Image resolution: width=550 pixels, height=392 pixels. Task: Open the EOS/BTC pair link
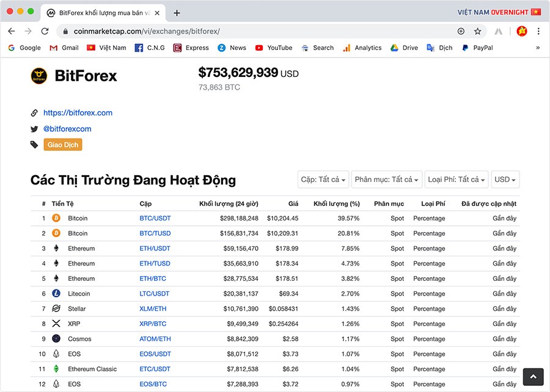tap(153, 384)
